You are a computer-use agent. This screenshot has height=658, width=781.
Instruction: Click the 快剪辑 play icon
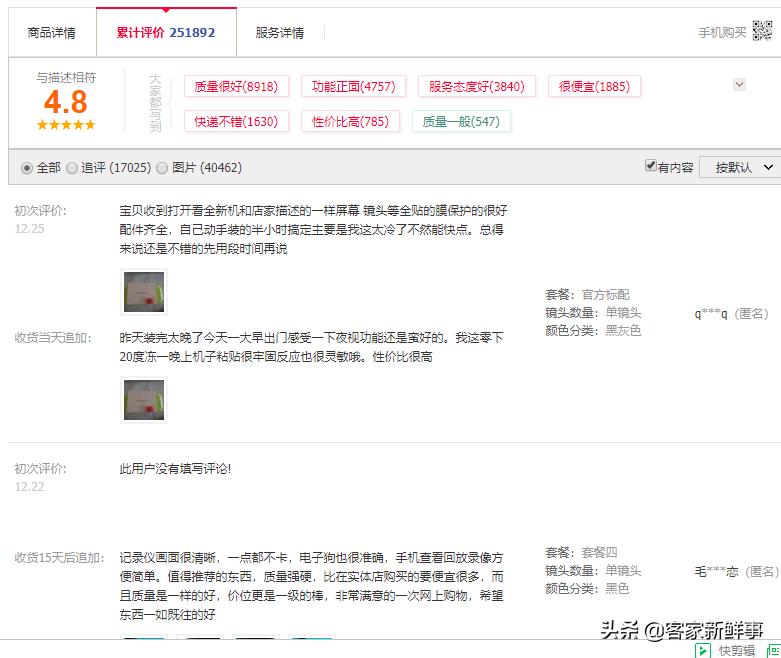702,651
